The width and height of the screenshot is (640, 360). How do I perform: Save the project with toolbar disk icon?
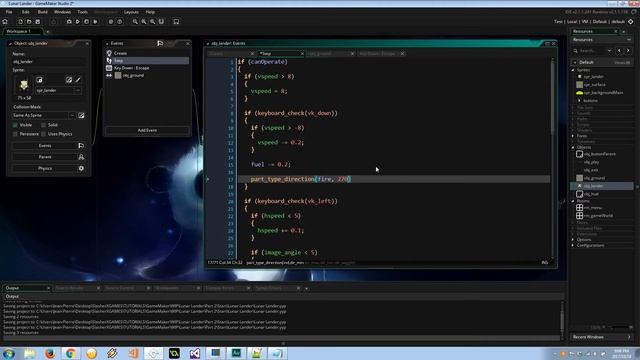[38, 22]
